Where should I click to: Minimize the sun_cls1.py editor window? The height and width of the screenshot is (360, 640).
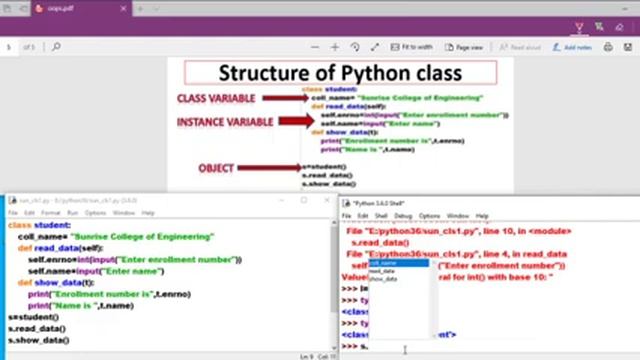click(x=281, y=200)
